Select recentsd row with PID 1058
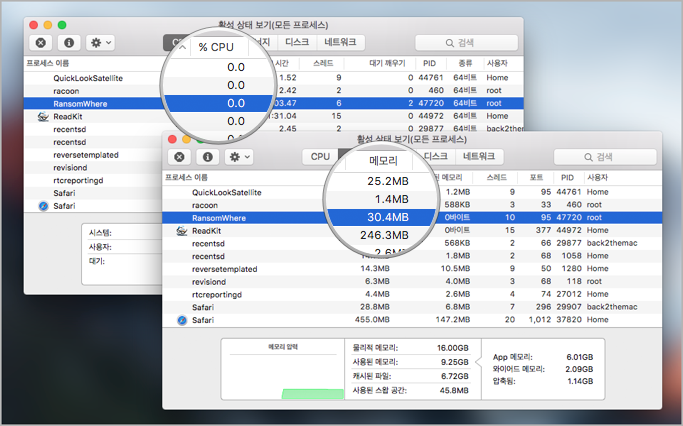The width and height of the screenshot is (683, 426). click(x=412, y=256)
